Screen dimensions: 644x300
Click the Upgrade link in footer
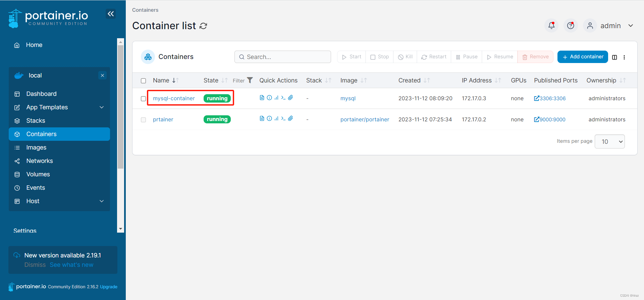pos(109,287)
